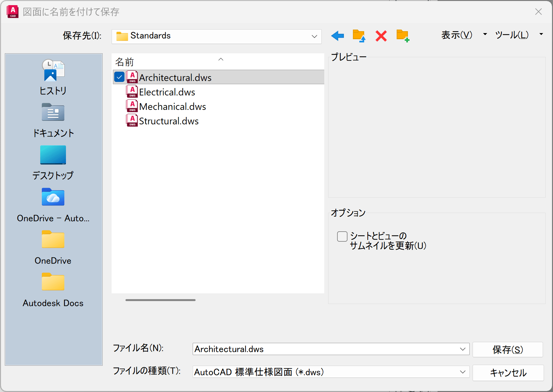Click the 保存(S) button
Screen dimensions: 553x392
click(x=507, y=350)
